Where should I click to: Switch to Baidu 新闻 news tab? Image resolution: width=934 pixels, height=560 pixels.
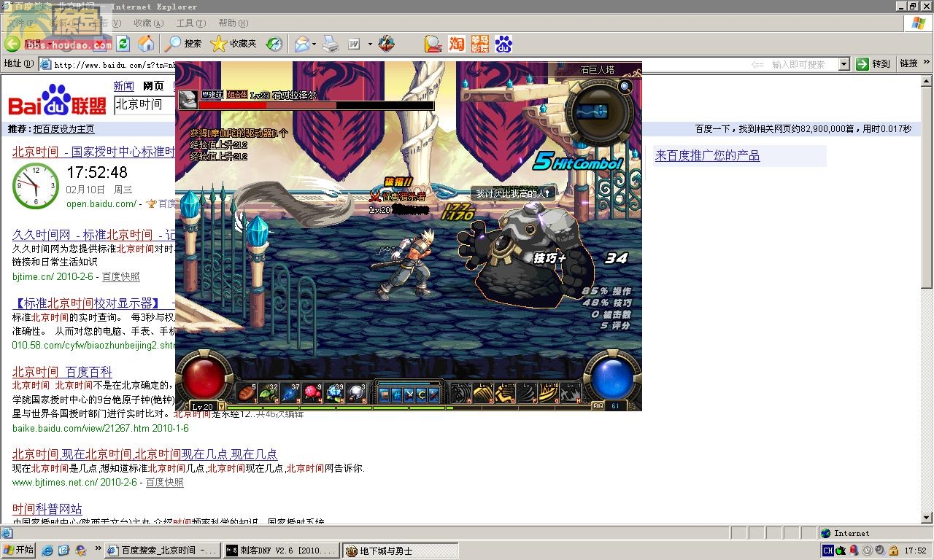[x=123, y=86]
